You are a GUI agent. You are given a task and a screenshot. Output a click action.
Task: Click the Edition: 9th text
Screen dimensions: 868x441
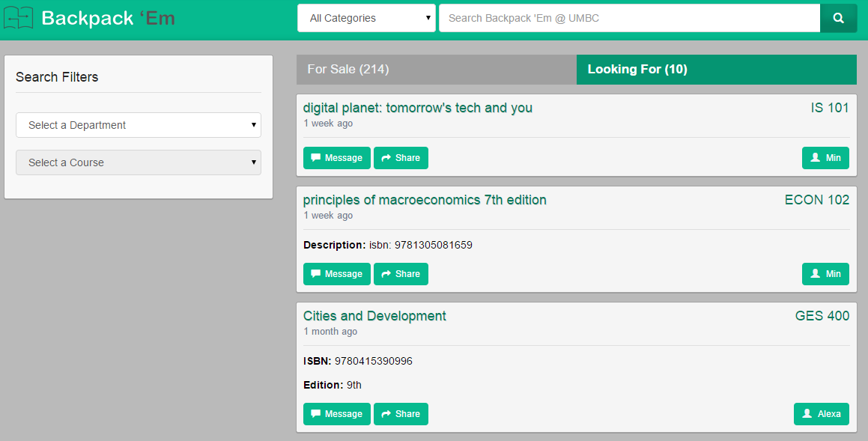[332, 385]
